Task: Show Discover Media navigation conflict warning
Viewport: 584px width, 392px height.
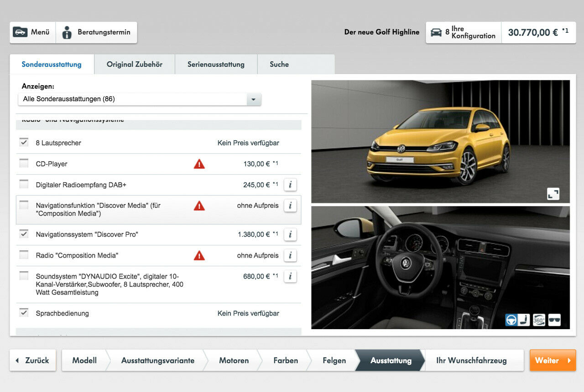Action: click(x=199, y=206)
